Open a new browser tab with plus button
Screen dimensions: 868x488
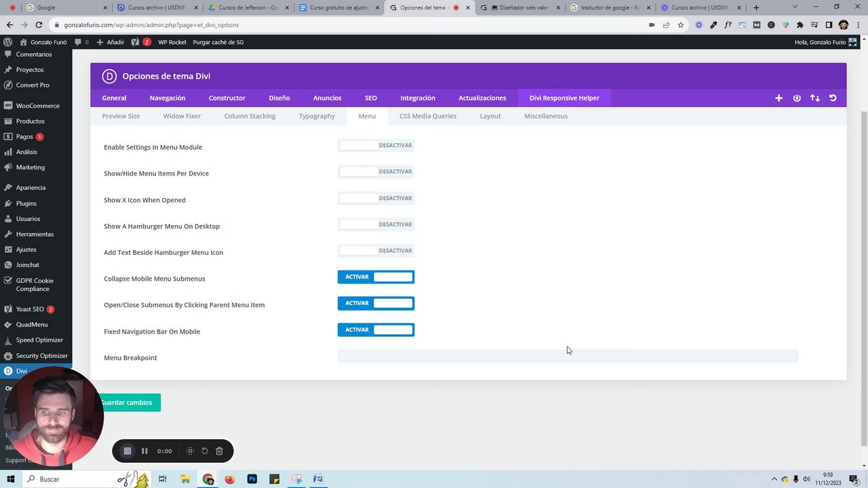[x=756, y=7]
